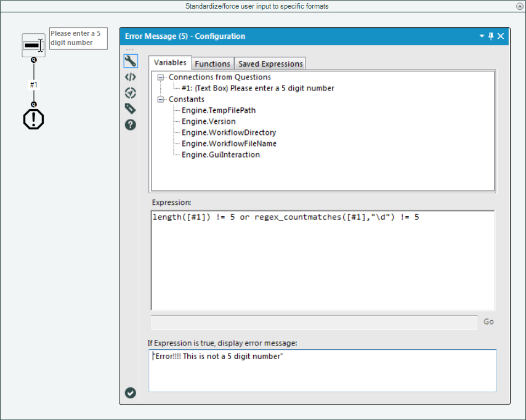
Task: Select Engine.GuiInteraction constant
Action: coord(221,155)
